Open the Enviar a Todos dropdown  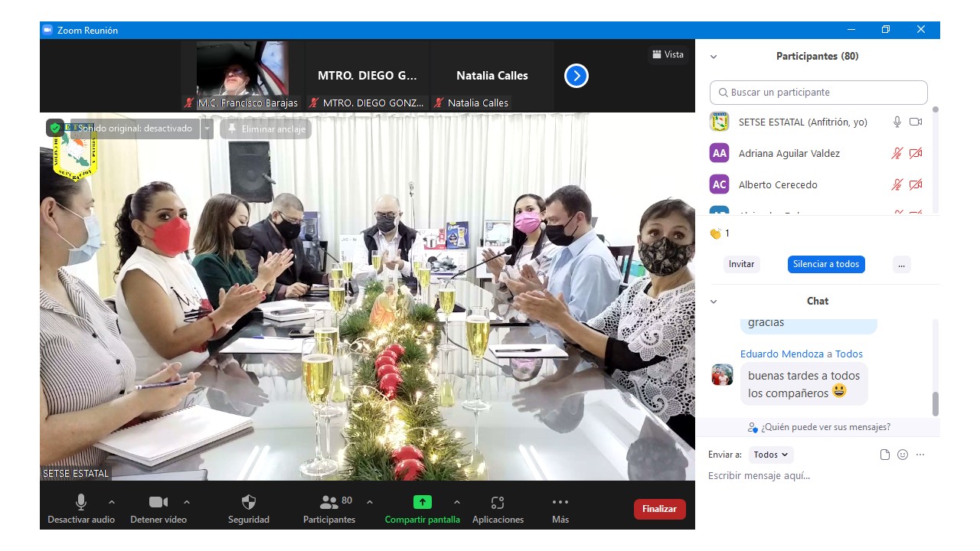coord(771,455)
